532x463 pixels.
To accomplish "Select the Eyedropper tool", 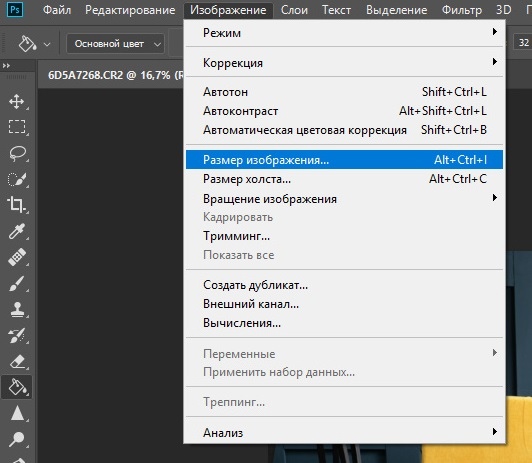I will [x=17, y=231].
